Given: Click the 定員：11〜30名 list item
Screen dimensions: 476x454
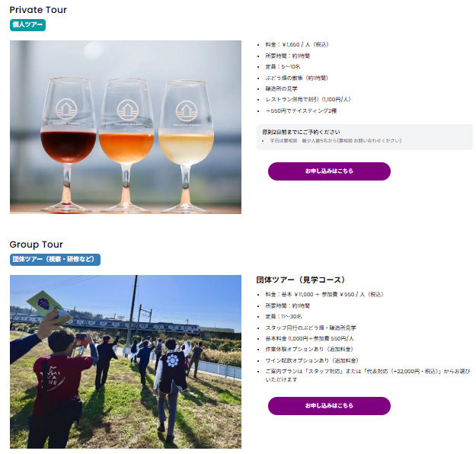Looking at the screenshot, I should (283, 316).
